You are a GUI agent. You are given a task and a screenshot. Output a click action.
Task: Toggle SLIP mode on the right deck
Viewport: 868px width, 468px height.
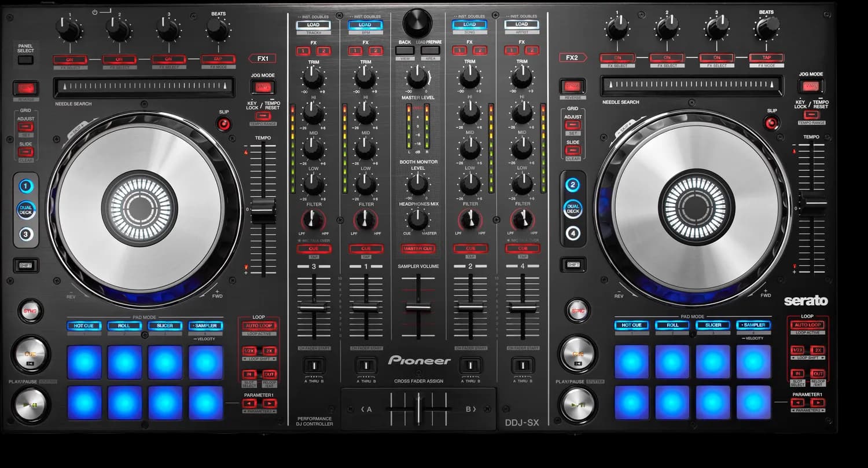(x=771, y=123)
